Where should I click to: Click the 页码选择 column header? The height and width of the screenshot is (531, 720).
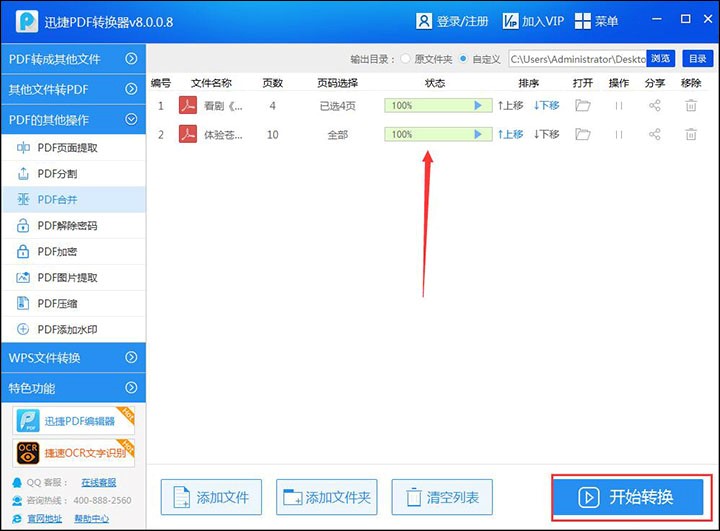coord(338,83)
